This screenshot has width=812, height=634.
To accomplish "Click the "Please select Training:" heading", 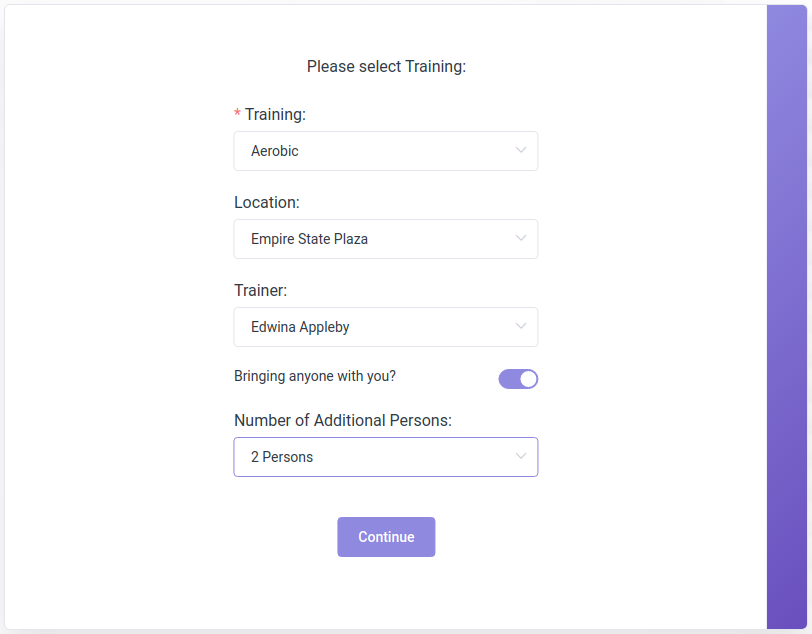I will (x=386, y=67).
